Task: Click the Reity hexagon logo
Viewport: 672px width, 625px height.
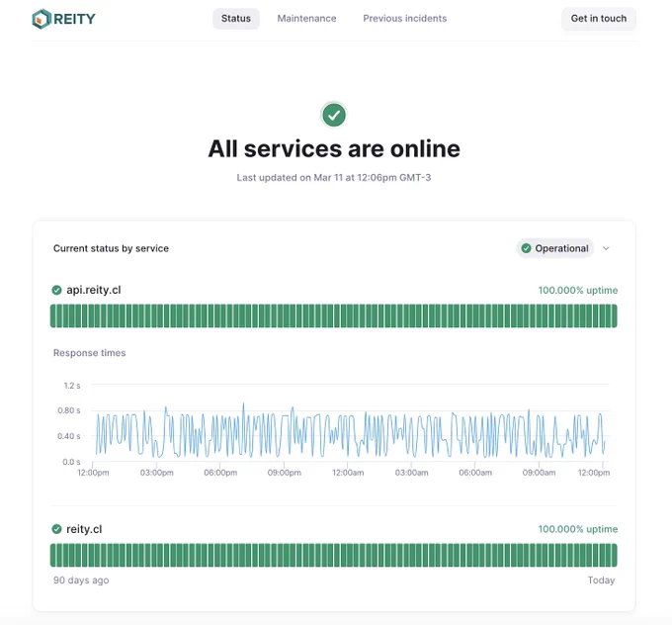Action: pos(42,19)
